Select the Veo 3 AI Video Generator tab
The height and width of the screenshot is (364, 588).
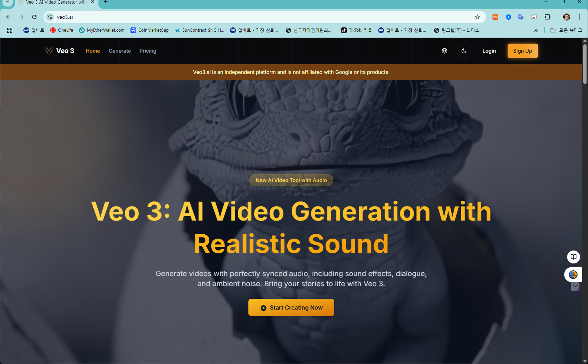pos(56,3)
